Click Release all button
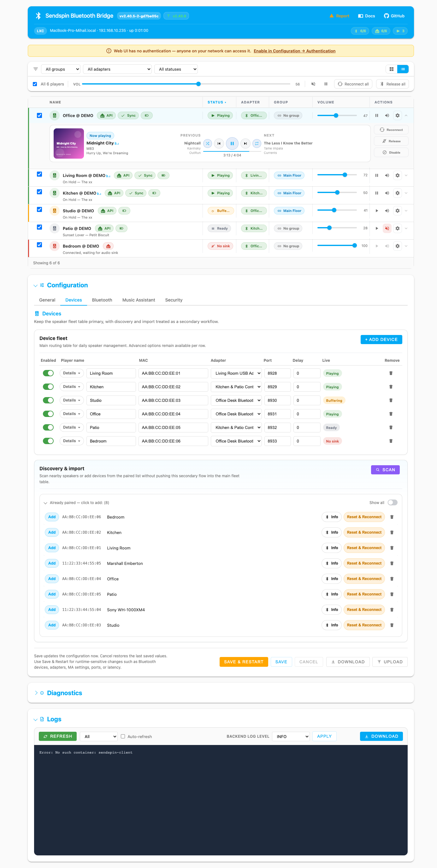The height and width of the screenshot is (868, 437). [393, 84]
